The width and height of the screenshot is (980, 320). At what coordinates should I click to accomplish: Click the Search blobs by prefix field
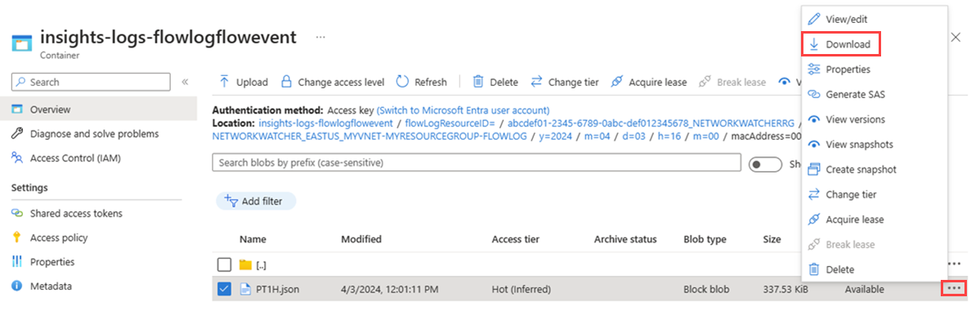[x=477, y=162]
